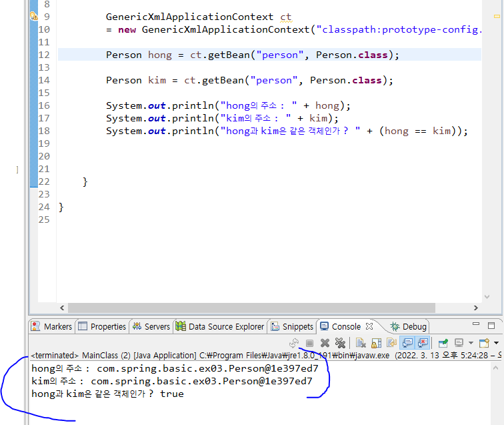Click the "hong의 주소 : " string on line 16

coord(259,105)
